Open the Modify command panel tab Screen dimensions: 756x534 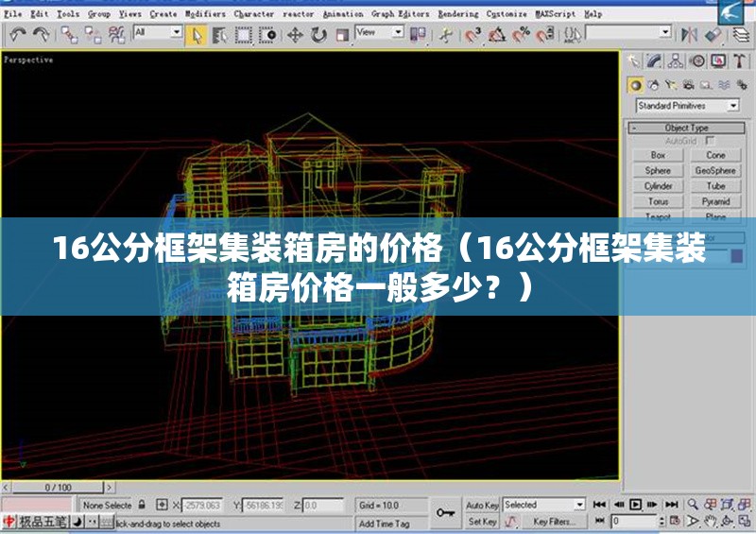pyautogui.click(x=654, y=61)
